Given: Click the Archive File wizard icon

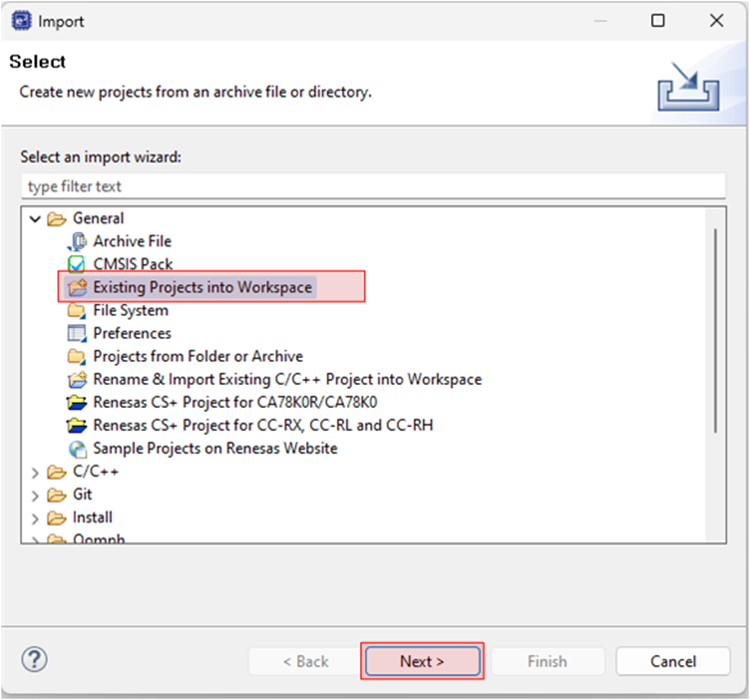Looking at the screenshot, I should coord(77,241).
